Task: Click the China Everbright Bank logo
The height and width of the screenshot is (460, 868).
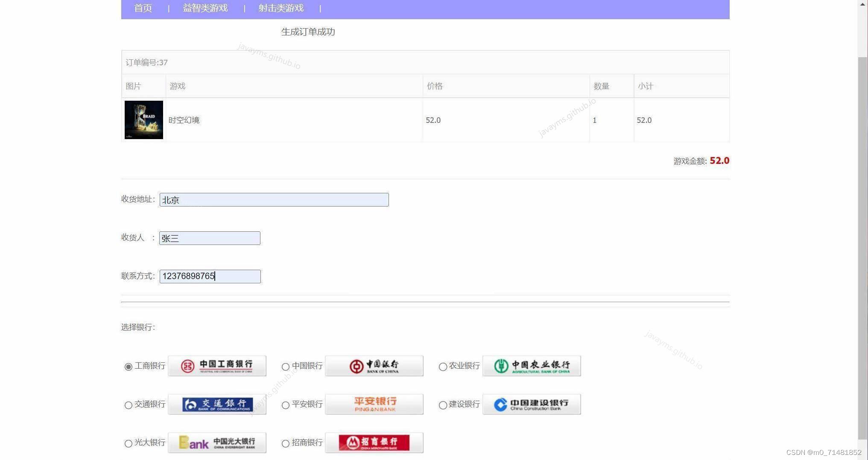Action: point(217,443)
